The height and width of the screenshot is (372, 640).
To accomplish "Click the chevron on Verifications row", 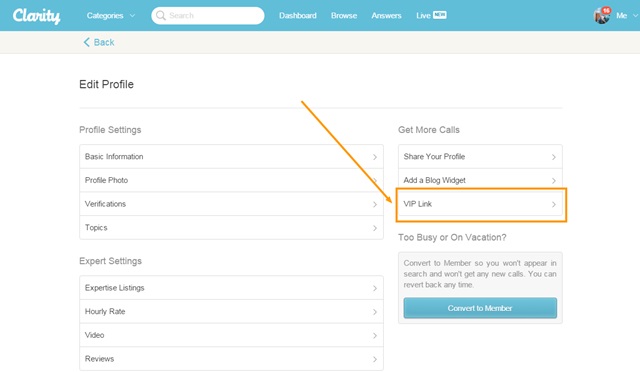I will (x=375, y=204).
